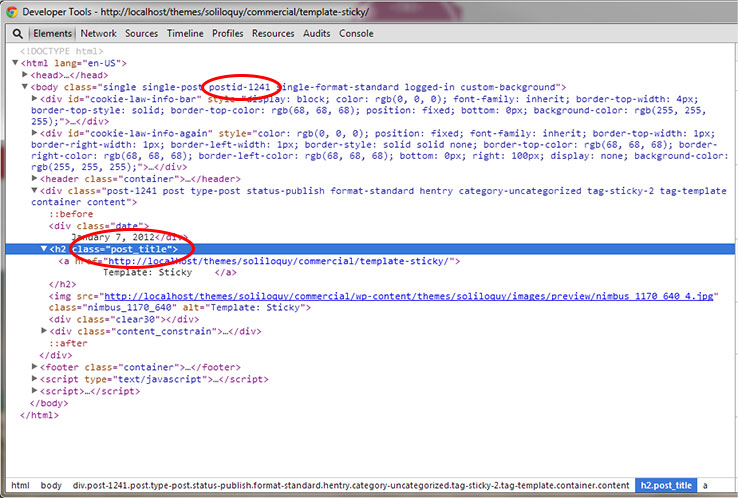This screenshot has height=498, width=738.
Task: Expand the last script node
Action: point(34,390)
